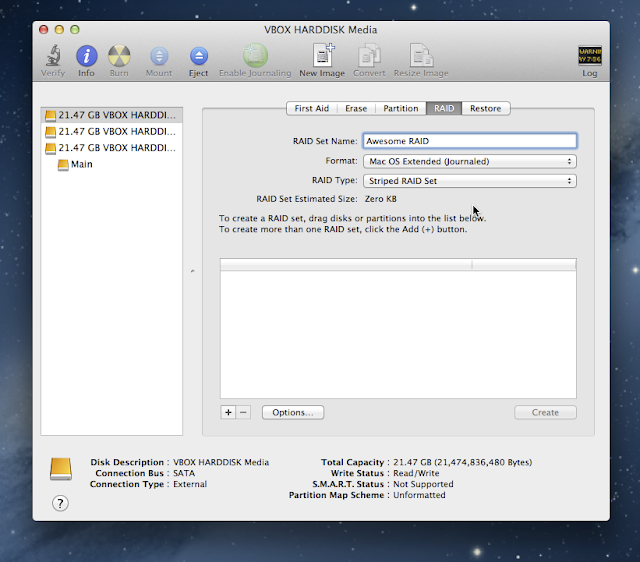Click the RAID Set Name text field
Viewport: 640px width, 562px height.
point(469,141)
